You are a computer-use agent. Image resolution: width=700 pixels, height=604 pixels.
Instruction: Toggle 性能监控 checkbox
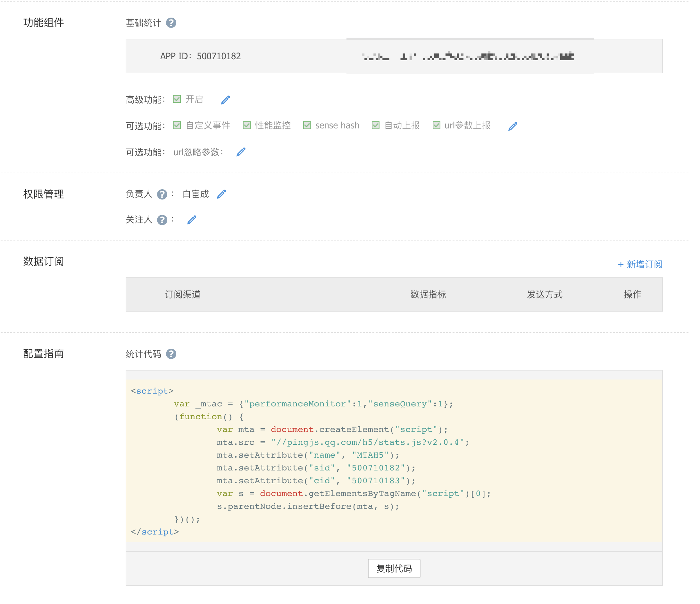point(246,125)
